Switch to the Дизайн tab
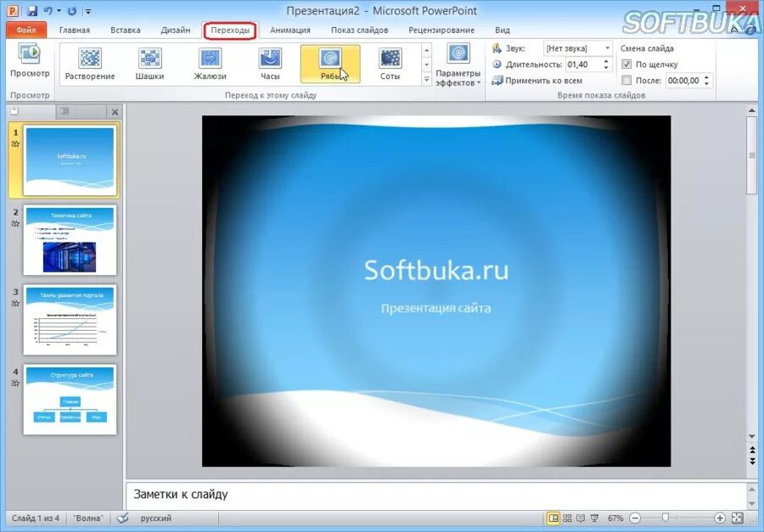This screenshot has height=532, width=764. 176,31
